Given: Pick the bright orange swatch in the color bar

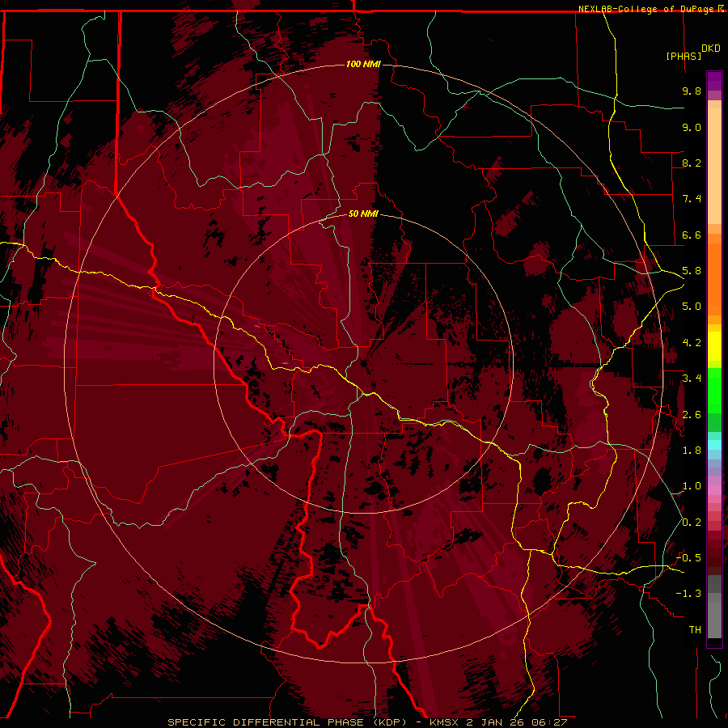Looking at the screenshot, I should [x=714, y=278].
